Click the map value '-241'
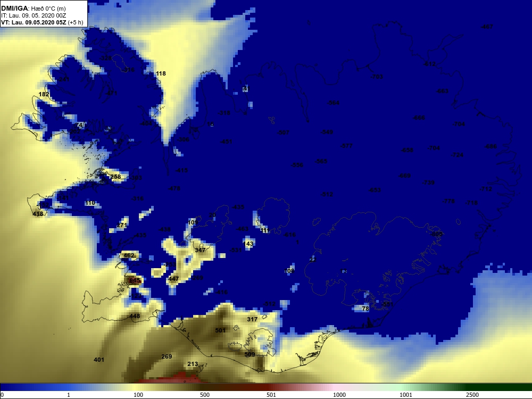This screenshot has height=399, width=532. [63, 79]
